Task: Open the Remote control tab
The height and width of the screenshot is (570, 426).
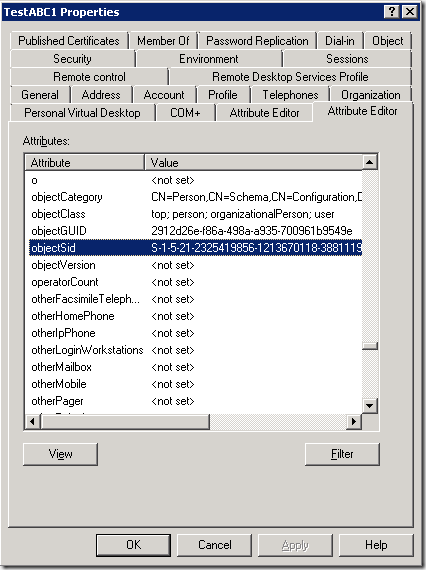Action: pos(89,77)
